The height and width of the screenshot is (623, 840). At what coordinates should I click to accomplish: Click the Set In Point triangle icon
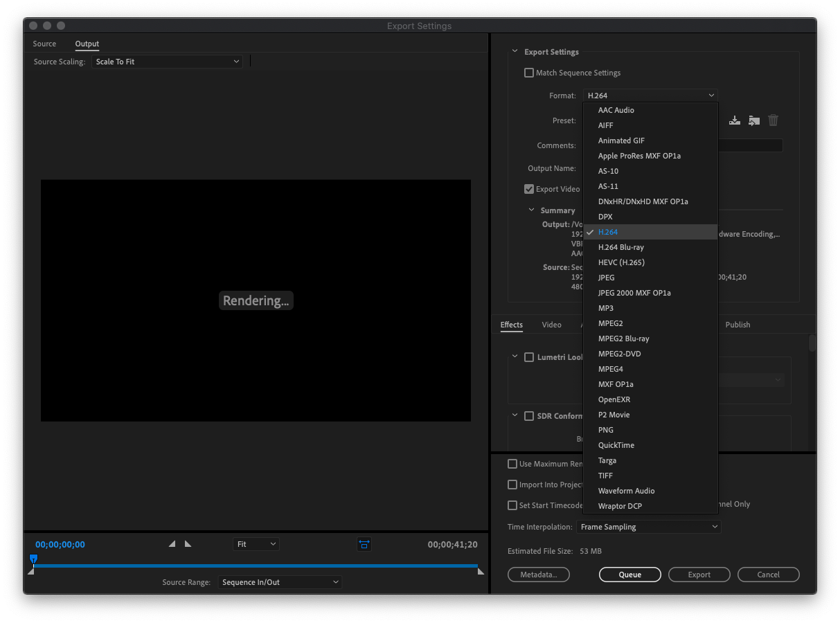tap(172, 544)
